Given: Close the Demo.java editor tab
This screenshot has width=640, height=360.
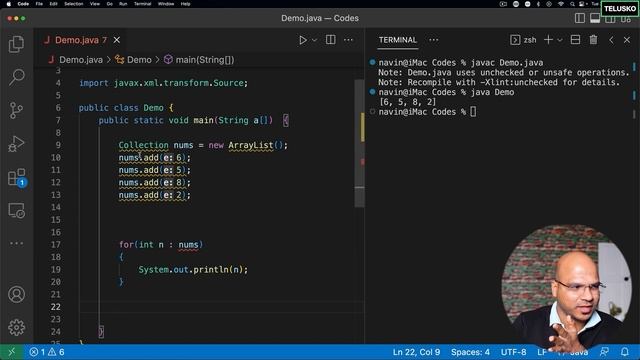Looking at the screenshot, I should point(117,40).
